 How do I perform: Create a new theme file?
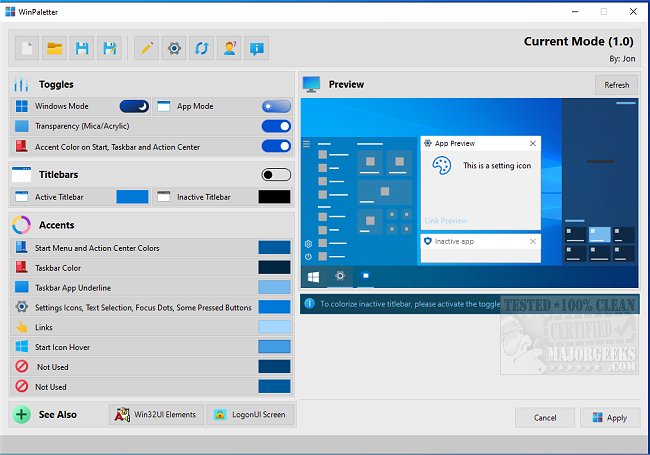28,47
